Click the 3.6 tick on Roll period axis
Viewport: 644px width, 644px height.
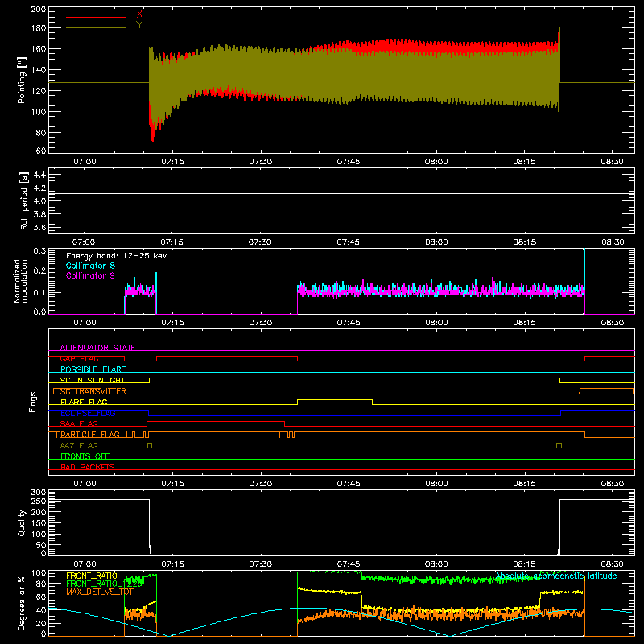pyautogui.click(x=39, y=227)
